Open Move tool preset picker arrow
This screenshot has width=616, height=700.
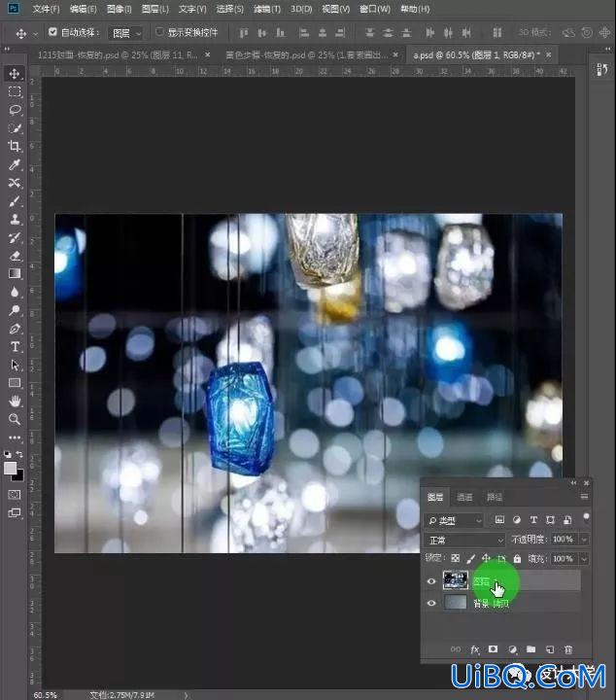(x=36, y=33)
